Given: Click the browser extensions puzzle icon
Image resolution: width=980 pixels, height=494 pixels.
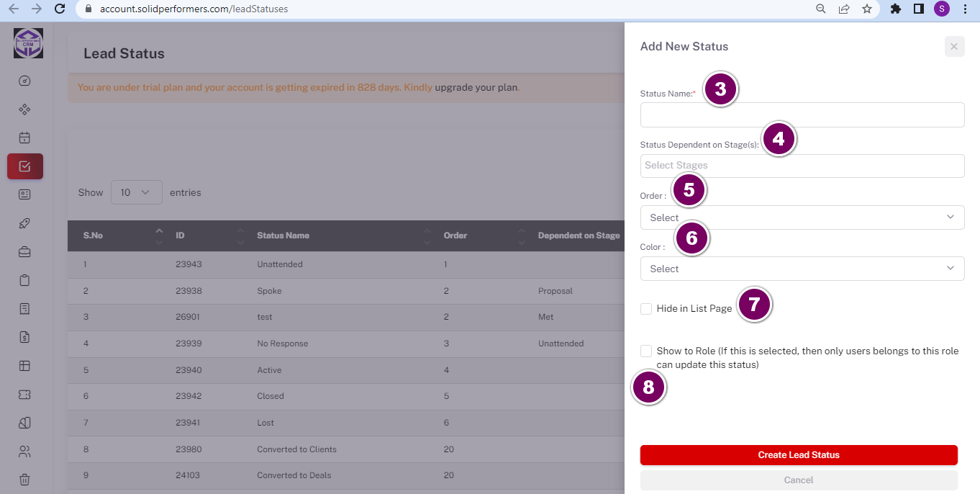Looking at the screenshot, I should click(x=896, y=9).
